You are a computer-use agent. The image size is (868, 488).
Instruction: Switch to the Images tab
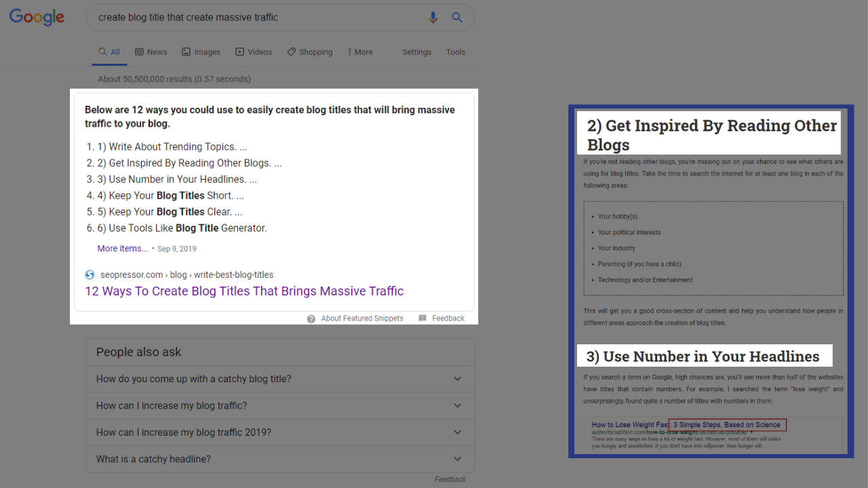(x=201, y=52)
